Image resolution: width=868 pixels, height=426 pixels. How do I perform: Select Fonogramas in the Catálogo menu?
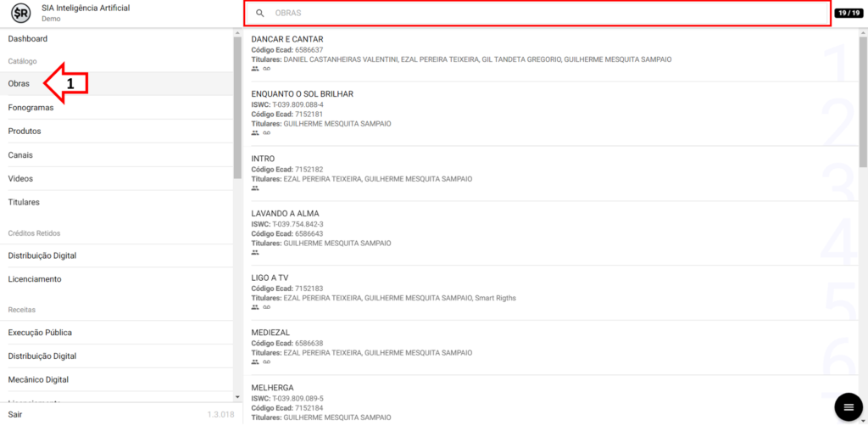point(31,108)
